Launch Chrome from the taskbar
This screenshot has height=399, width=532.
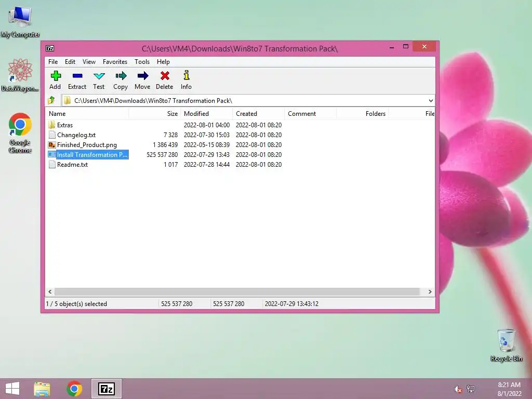[74, 389]
